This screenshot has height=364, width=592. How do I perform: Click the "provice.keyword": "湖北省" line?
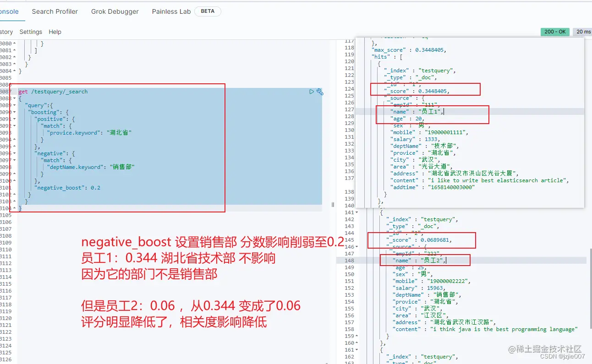(x=90, y=133)
